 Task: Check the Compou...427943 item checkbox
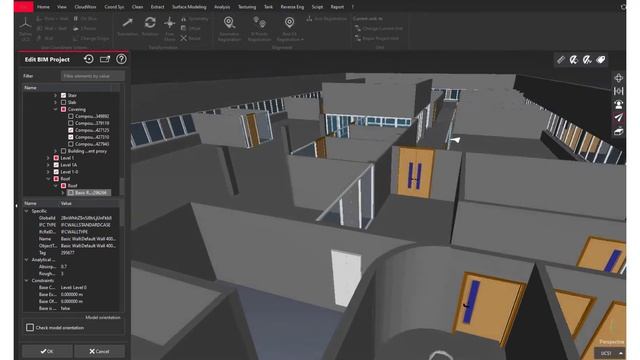pyautogui.click(x=71, y=144)
